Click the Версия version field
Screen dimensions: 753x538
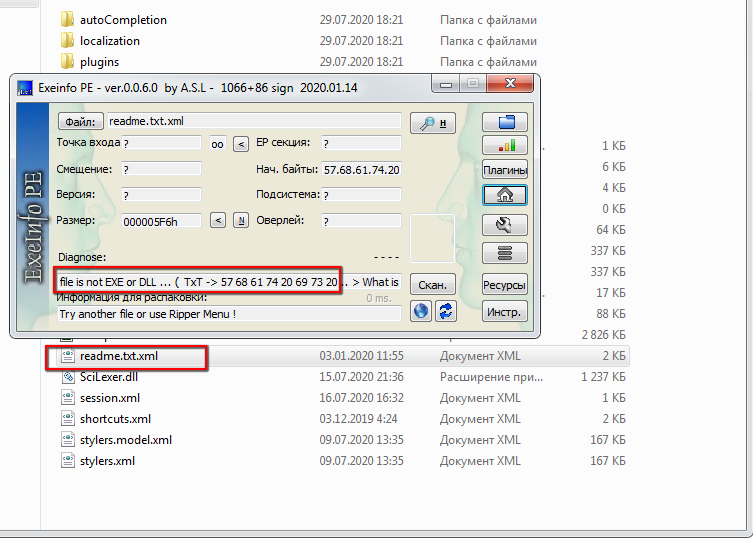coord(161,195)
